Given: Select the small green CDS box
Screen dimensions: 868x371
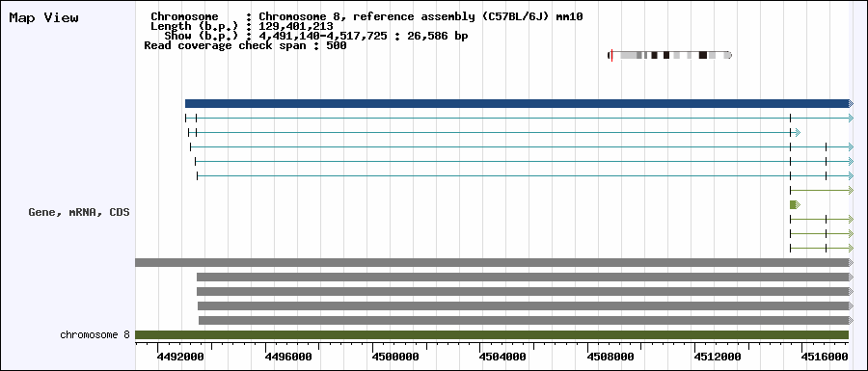Looking at the screenshot, I should tap(795, 204).
